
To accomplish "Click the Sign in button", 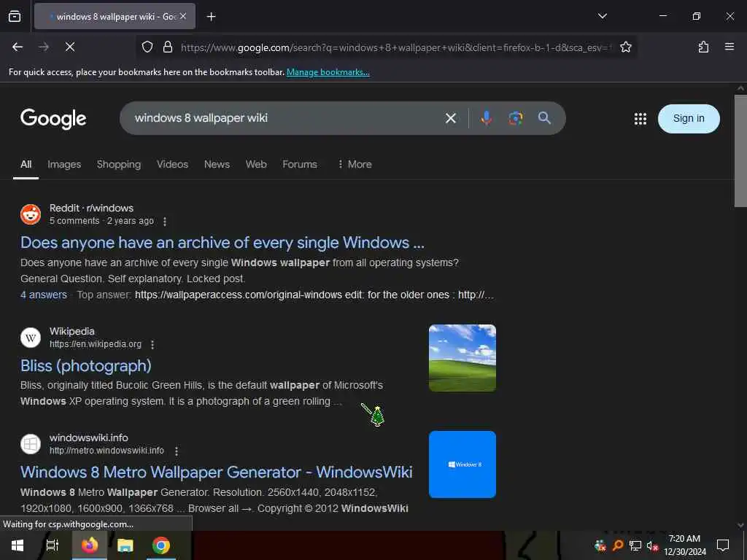I will (689, 119).
